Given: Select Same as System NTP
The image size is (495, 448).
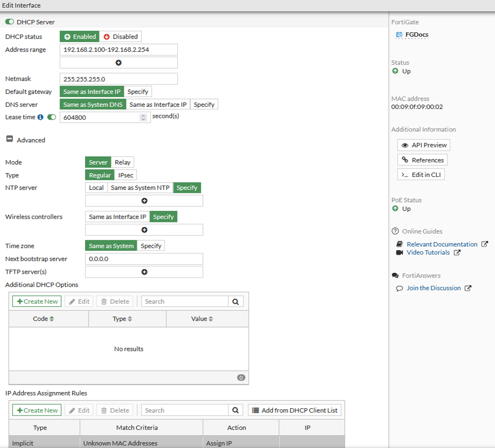Looking at the screenshot, I should (x=140, y=188).
